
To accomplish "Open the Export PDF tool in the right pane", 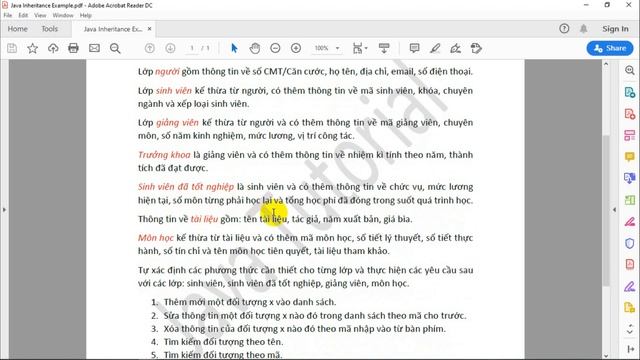I will click(629, 92).
